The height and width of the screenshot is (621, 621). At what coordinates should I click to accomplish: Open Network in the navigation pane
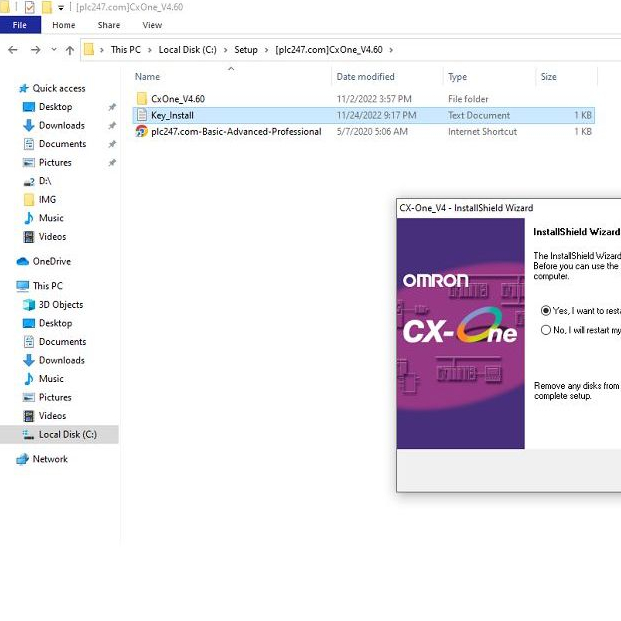click(50, 459)
